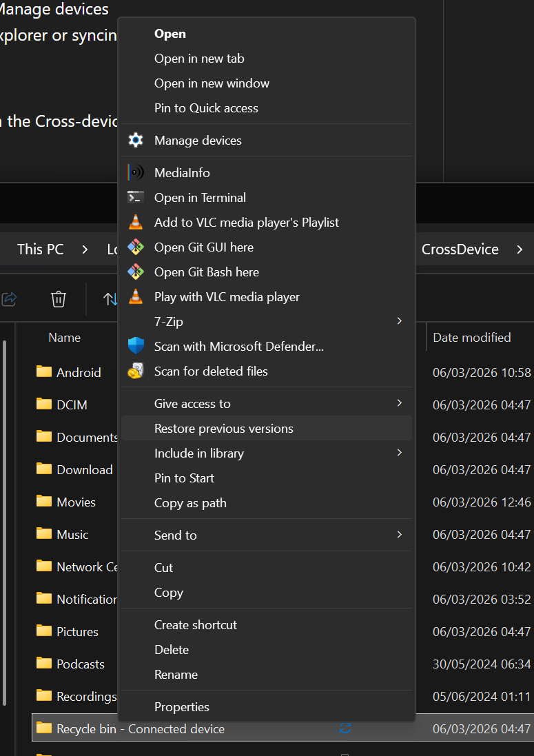Sort by the Date modified column header

click(x=472, y=338)
